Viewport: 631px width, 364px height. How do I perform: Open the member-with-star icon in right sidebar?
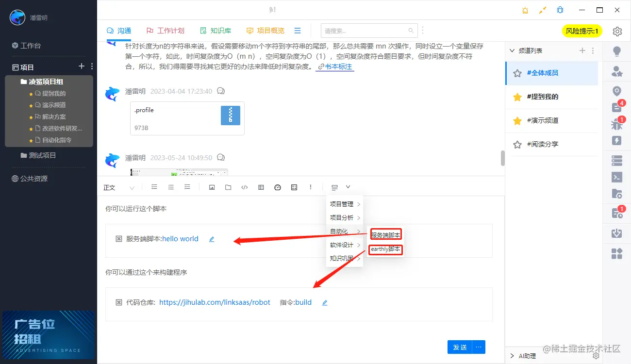click(x=617, y=72)
